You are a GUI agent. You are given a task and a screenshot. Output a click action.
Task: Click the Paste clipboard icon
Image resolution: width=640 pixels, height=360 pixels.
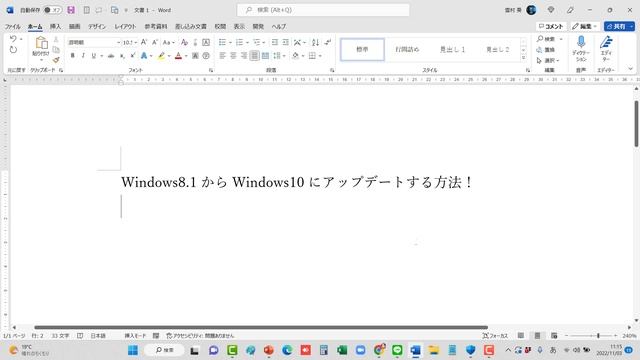pyautogui.click(x=41, y=43)
